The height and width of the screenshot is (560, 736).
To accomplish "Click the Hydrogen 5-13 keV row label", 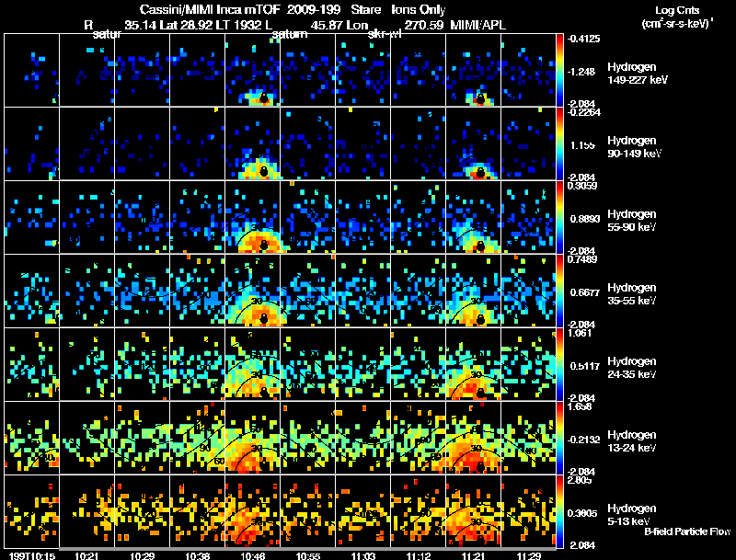I will 632,515.
